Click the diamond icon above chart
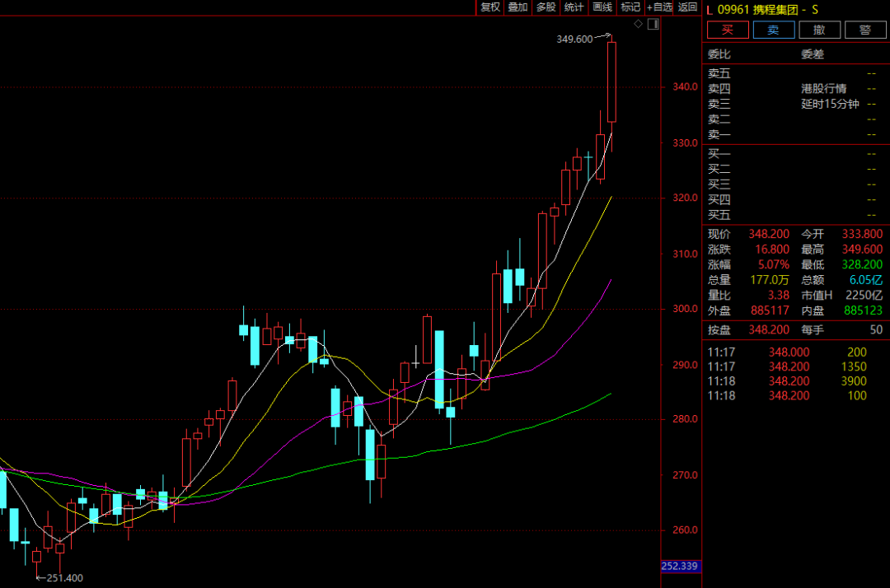890x588 pixels. coord(638,24)
